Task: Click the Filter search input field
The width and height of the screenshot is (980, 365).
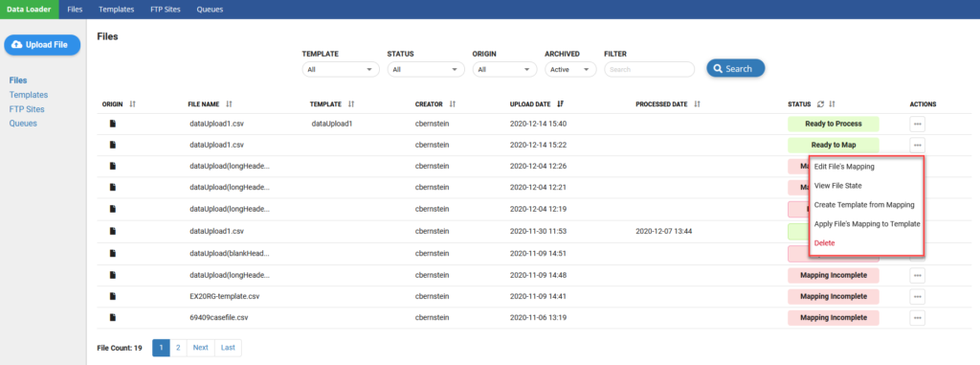Action: coord(650,70)
